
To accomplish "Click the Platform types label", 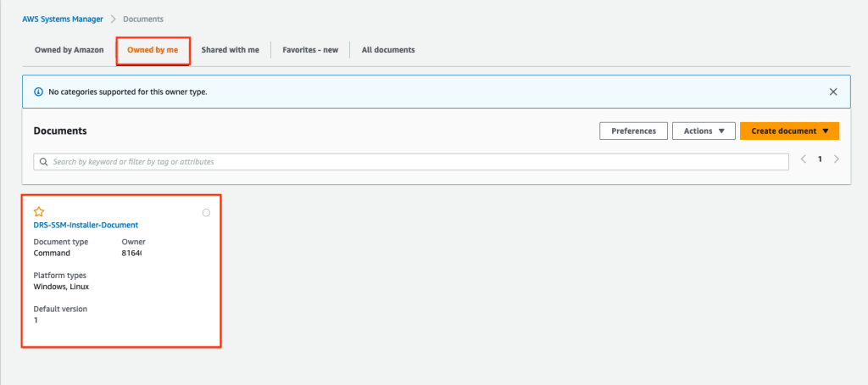I will (60, 276).
